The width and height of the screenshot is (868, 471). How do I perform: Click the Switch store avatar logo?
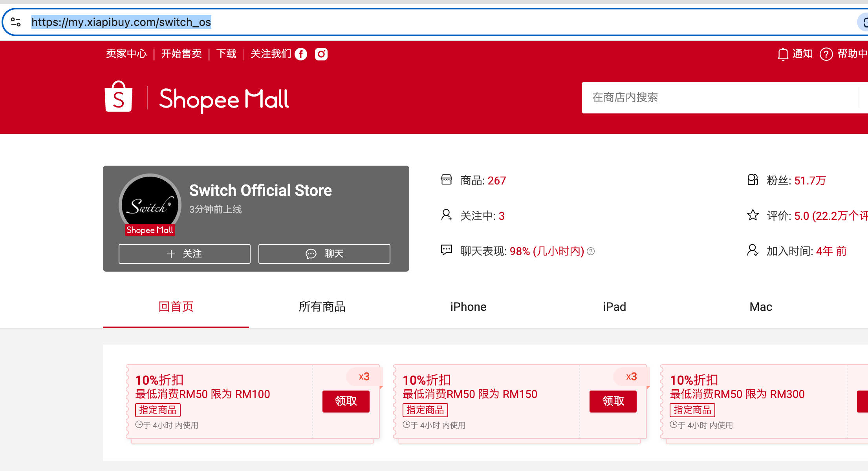[x=150, y=205]
